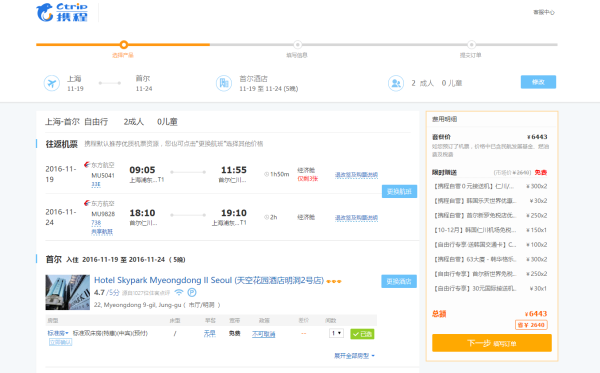Click the 共享航班 codeshare link

pyautogui.click(x=102, y=231)
